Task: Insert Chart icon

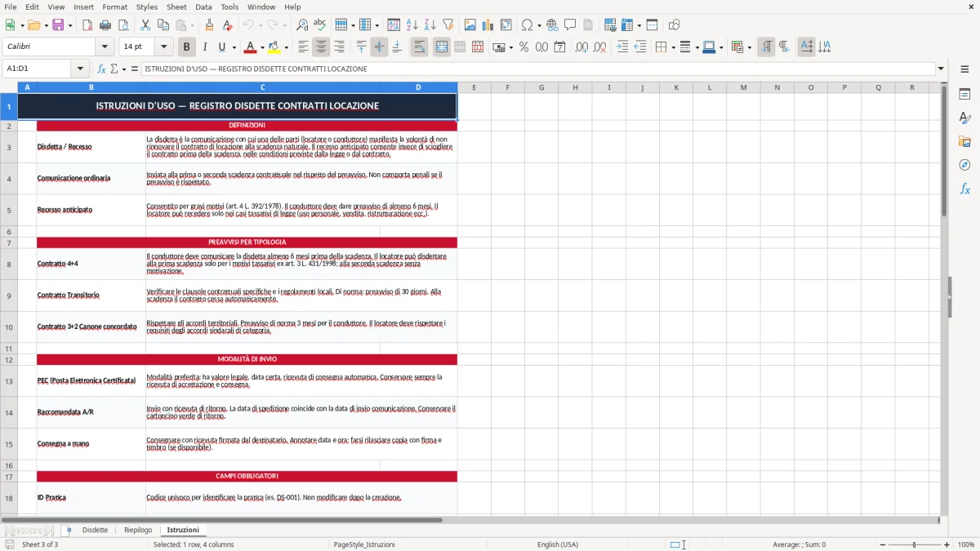Action: (x=488, y=25)
